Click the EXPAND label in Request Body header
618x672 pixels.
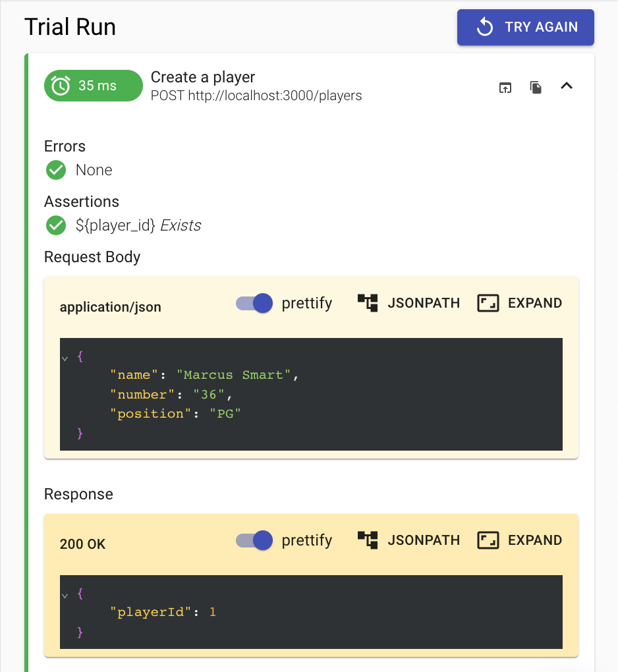(x=535, y=303)
